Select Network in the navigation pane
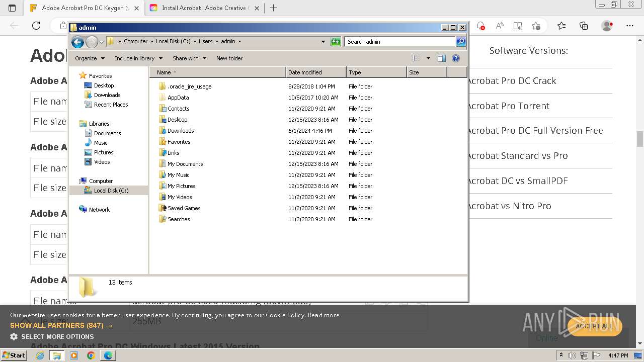644x362 pixels. click(x=95, y=210)
